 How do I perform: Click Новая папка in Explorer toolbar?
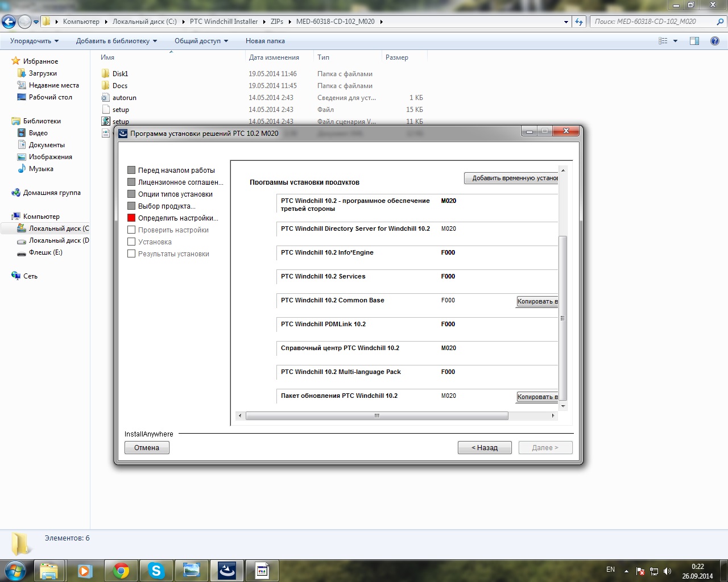pos(265,41)
